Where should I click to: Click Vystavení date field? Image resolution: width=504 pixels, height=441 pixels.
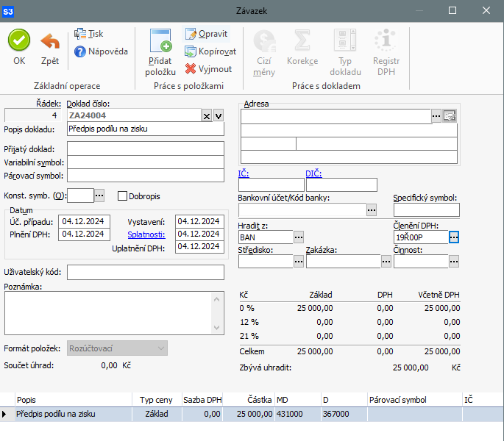click(x=199, y=221)
